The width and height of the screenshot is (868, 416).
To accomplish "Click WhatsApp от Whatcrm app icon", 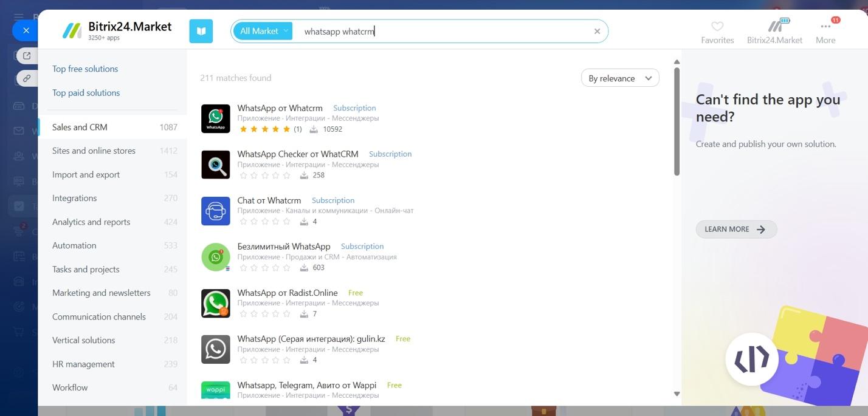I will pos(216,118).
